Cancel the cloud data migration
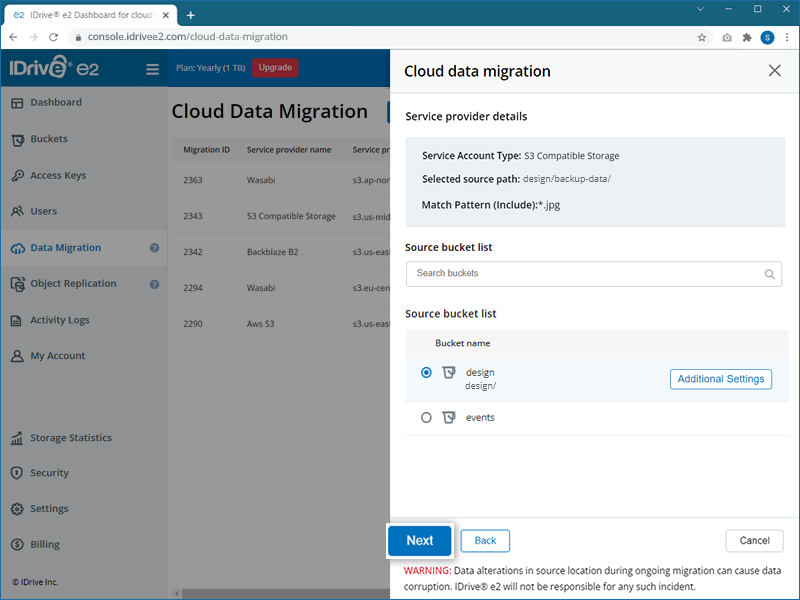 click(754, 540)
